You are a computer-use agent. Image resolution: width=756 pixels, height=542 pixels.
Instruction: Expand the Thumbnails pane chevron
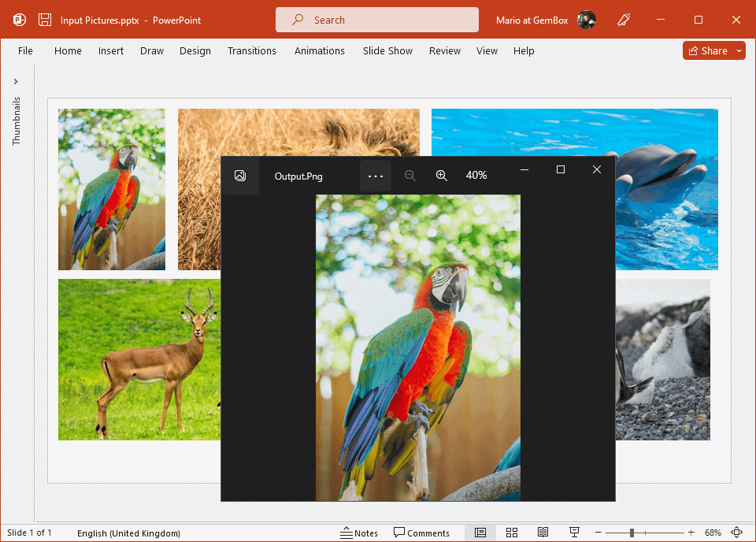pyautogui.click(x=16, y=81)
